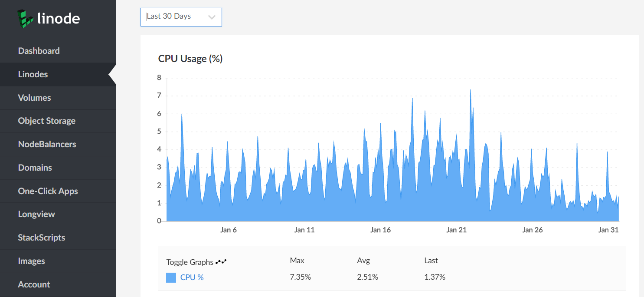
Task: Open Longview in sidebar
Action: 36,214
